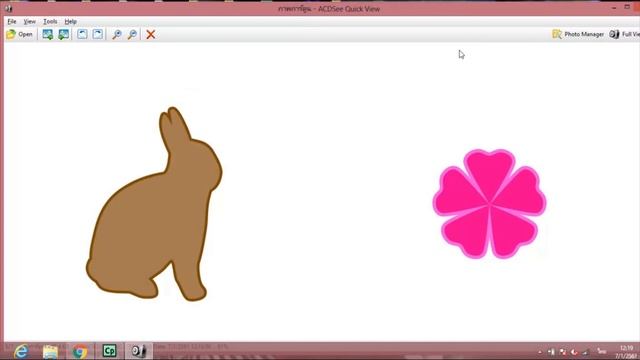
Task: Switch to Full View mode
Action: click(x=624, y=34)
